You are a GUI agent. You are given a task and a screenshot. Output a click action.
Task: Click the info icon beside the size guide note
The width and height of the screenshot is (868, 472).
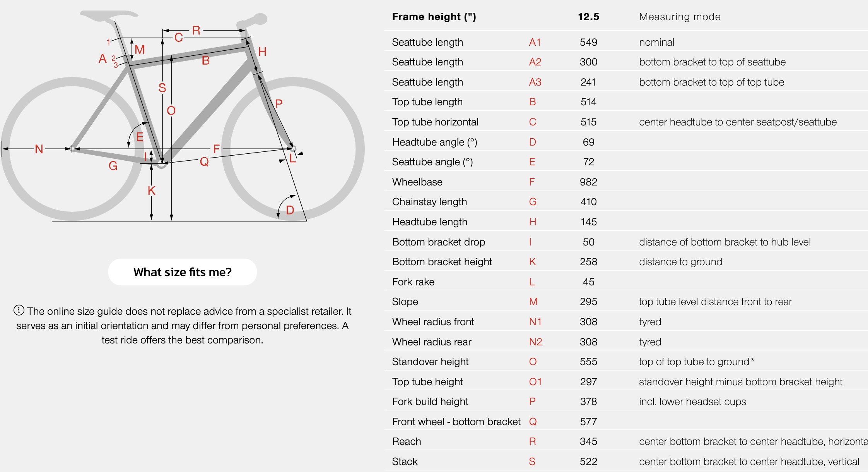pos(19,310)
